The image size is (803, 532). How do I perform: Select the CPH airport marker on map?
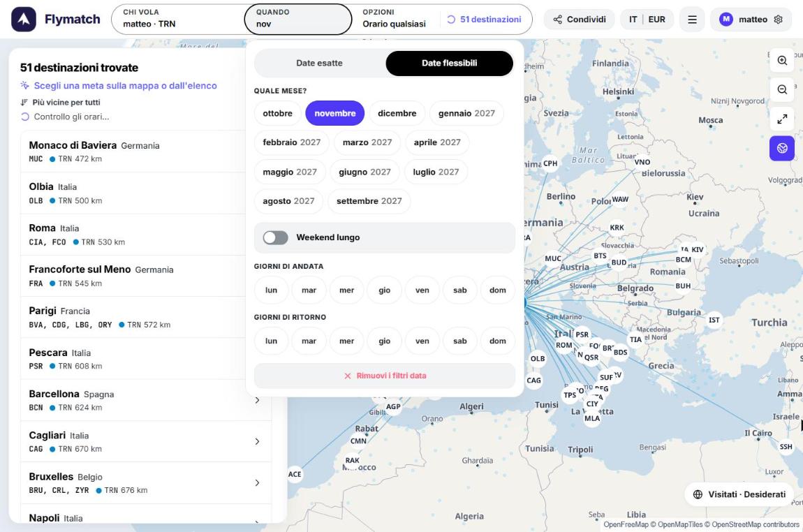(550, 163)
